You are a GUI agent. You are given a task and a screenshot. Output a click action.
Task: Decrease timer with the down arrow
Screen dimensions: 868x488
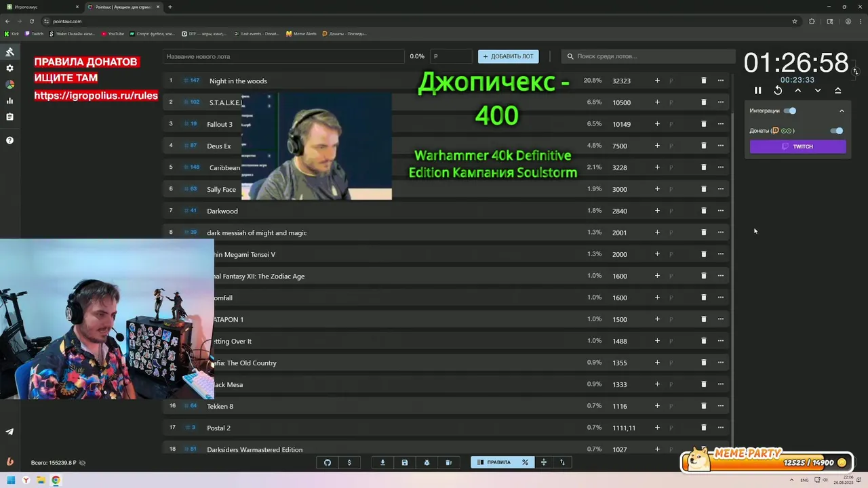(x=818, y=90)
